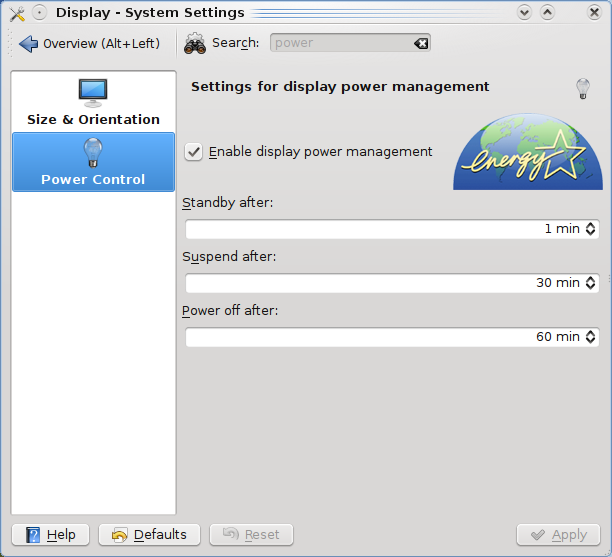Restore settings with the Defaults button
The height and width of the screenshot is (557, 612).
pos(149,535)
